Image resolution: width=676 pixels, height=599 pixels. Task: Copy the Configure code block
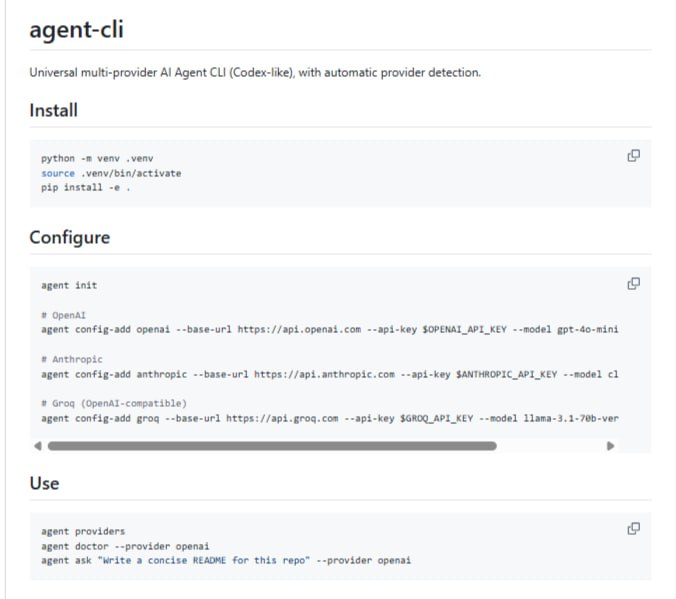(633, 283)
